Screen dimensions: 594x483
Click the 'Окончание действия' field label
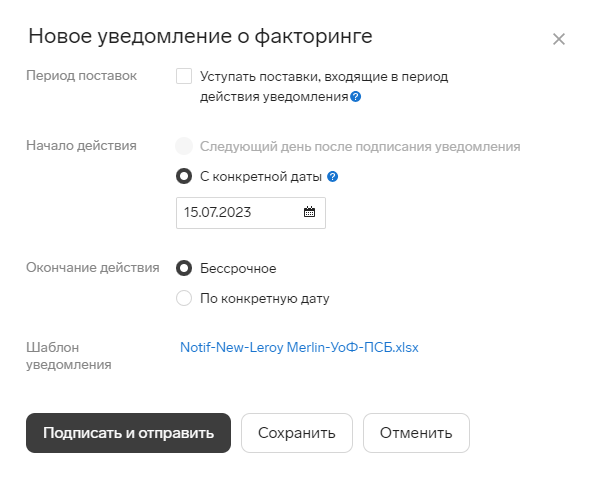click(x=93, y=267)
